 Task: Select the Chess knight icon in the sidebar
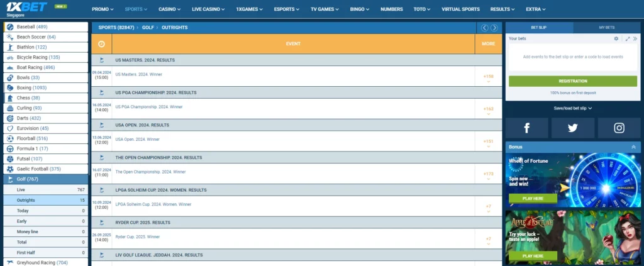10,98
